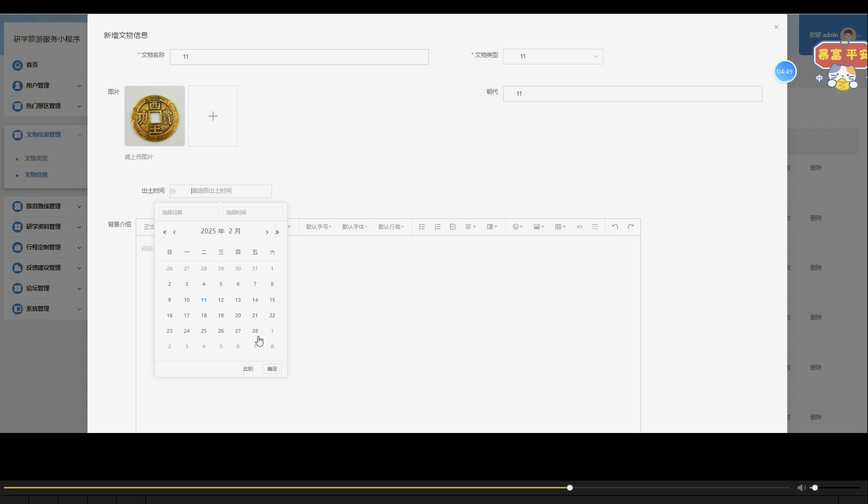The width and height of the screenshot is (868, 504).
Task: Expand the 旅游路线管理 sidebar menu
Action: pyautogui.click(x=46, y=206)
